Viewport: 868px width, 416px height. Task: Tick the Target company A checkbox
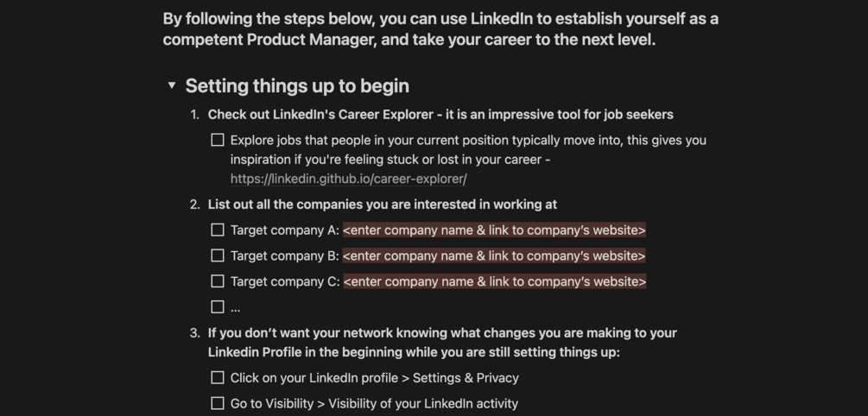pyautogui.click(x=218, y=230)
